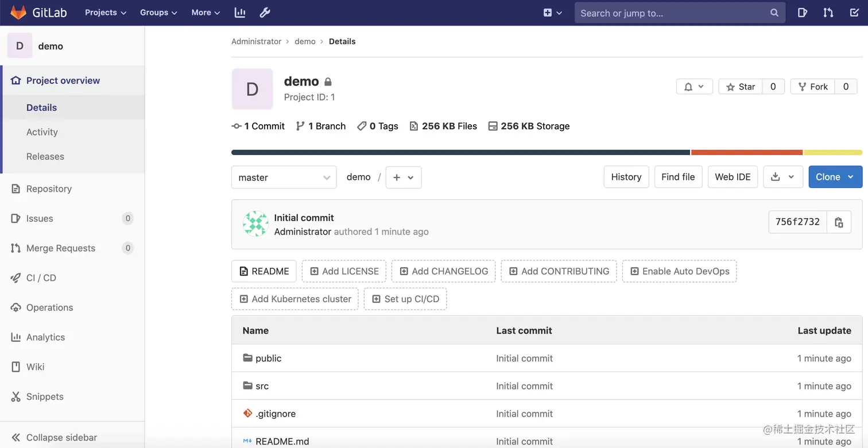This screenshot has width=868, height=448.
Task: Click the dark blue language bar segment
Action: coord(460,152)
